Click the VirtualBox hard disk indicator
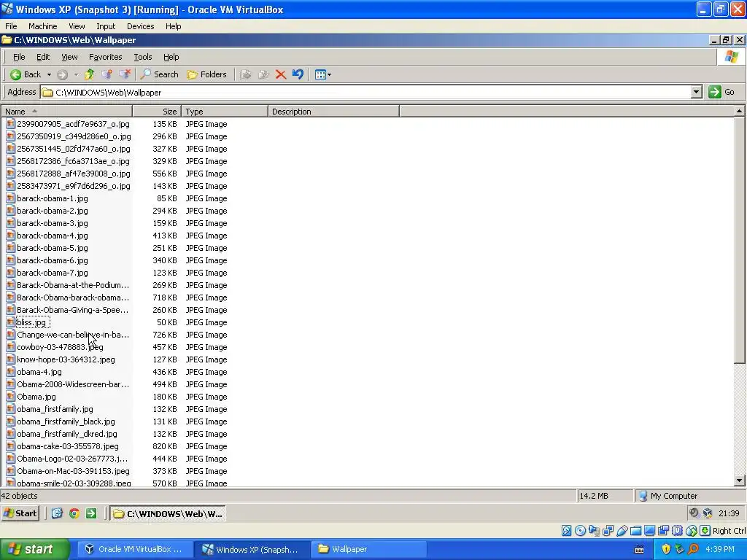This screenshot has width=747, height=560. point(566,531)
